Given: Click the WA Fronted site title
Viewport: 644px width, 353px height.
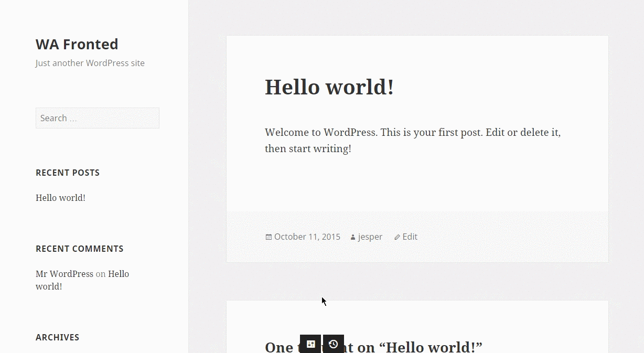Looking at the screenshot, I should [x=77, y=44].
